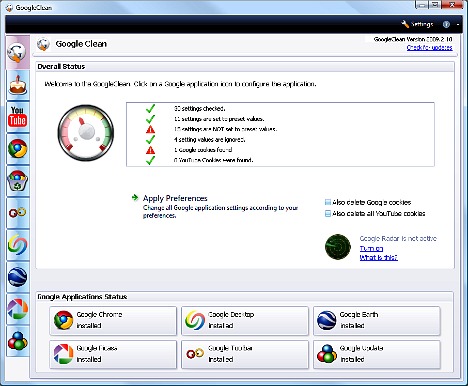This screenshot has height=386, width=468.
Task: Click checkmark beside settings set to preset values
Action: pyautogui.click(x=150, y=119)
